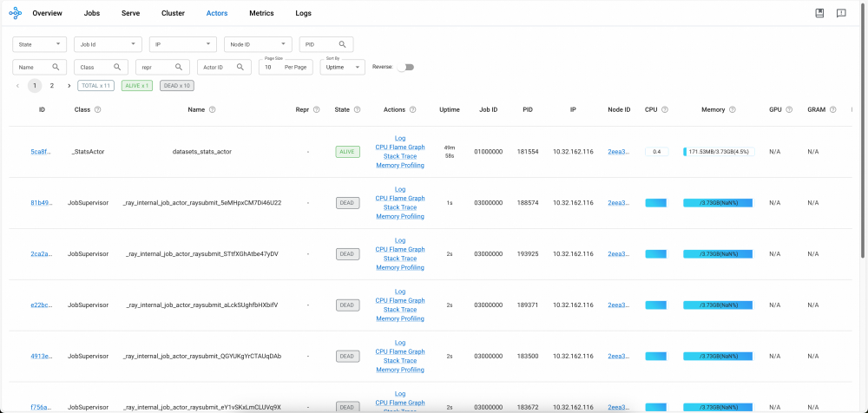This screenshot has height=413, width=868.
Task: Open actor ID 81b49 link
Action: (x=42, y=203)
